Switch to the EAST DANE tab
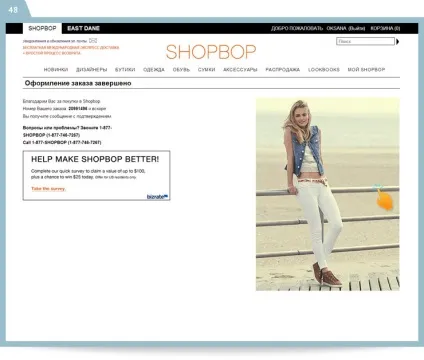 pos(83,28)
